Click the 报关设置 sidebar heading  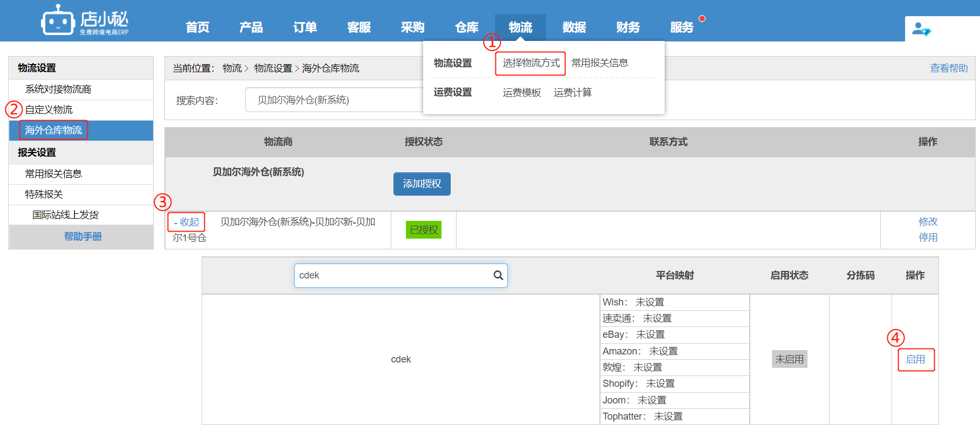click(x=37, y=152)
